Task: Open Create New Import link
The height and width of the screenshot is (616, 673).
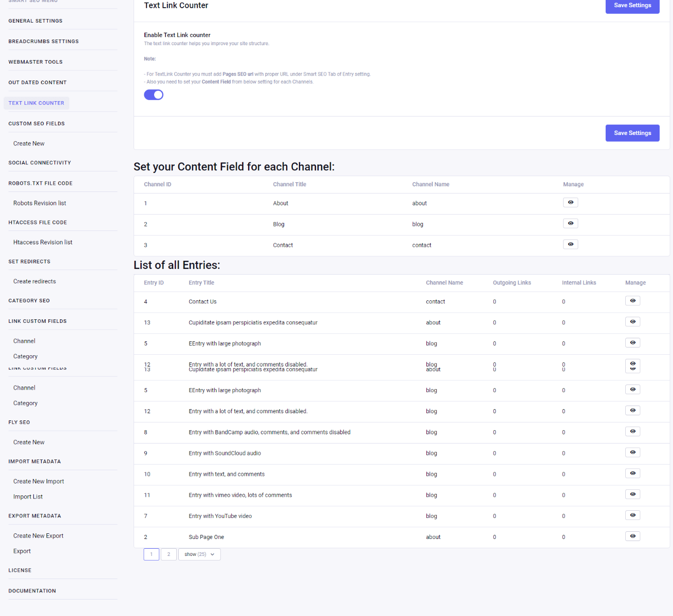Action: (39, 482)
